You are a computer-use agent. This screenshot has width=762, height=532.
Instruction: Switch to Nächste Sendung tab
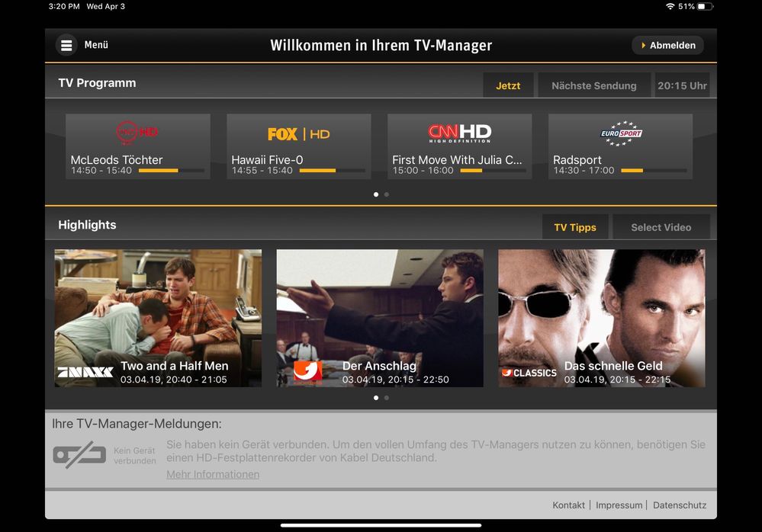tap(594, 85)
